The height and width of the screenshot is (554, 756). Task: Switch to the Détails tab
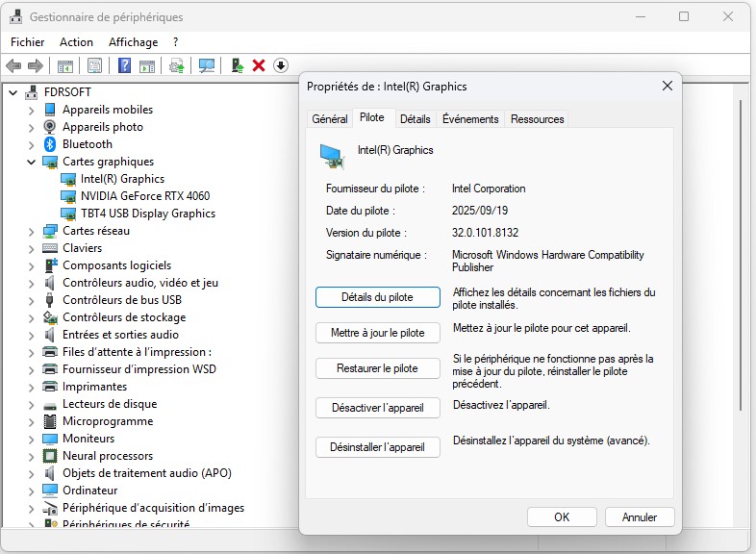coord(415,119)
